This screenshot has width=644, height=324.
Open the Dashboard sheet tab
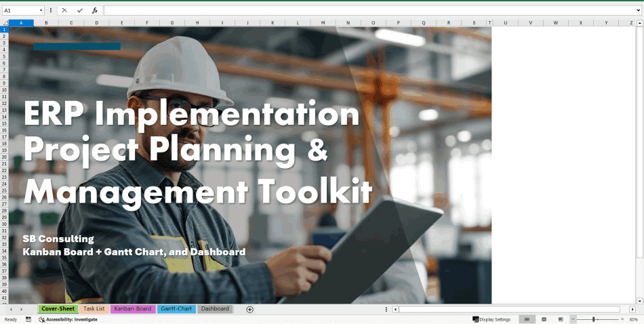tap(215, 309)
